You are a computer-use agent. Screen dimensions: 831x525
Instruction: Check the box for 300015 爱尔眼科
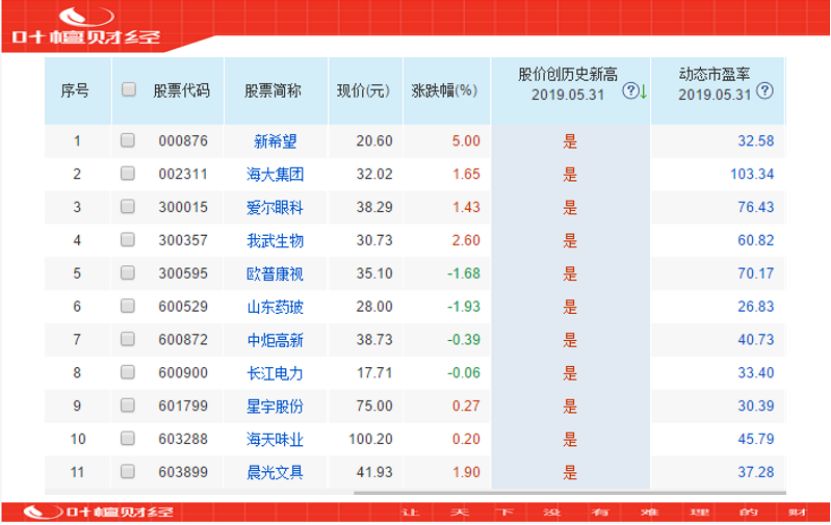pyautogui.click(x=128, y=207)
